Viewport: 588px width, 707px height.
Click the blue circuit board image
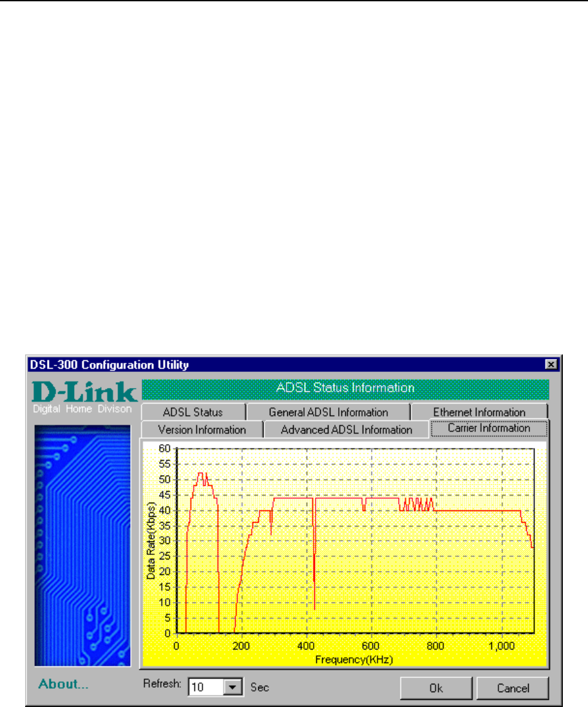click(x=82, y=546)
